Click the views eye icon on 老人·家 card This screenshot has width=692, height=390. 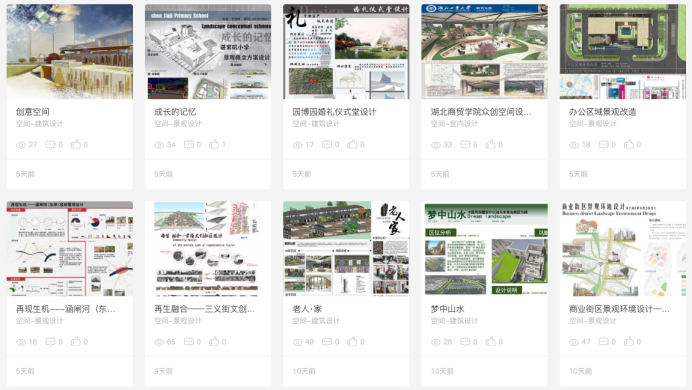pos(297,342)
